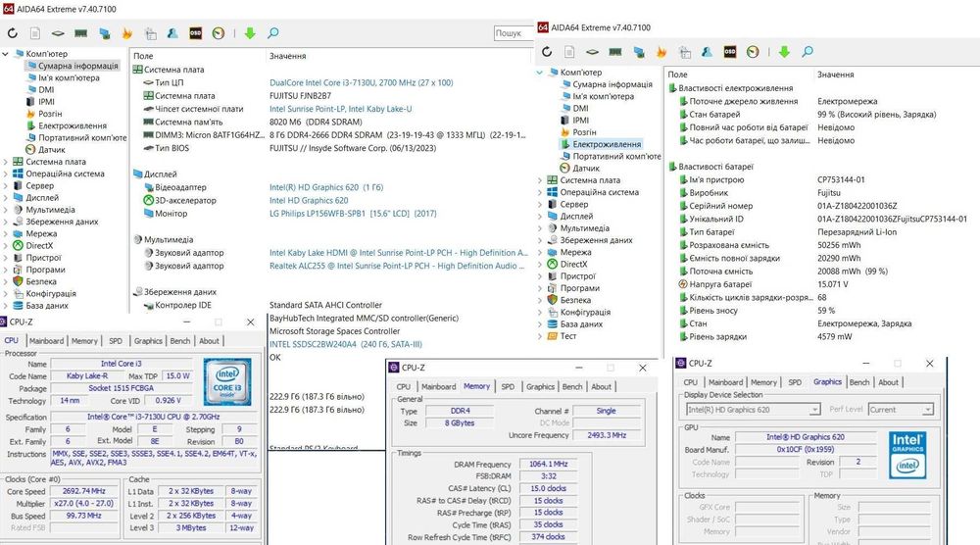Click Refresh icon in AIDA64 battery window toolbar
980x545 pixels.
(547, 52)
